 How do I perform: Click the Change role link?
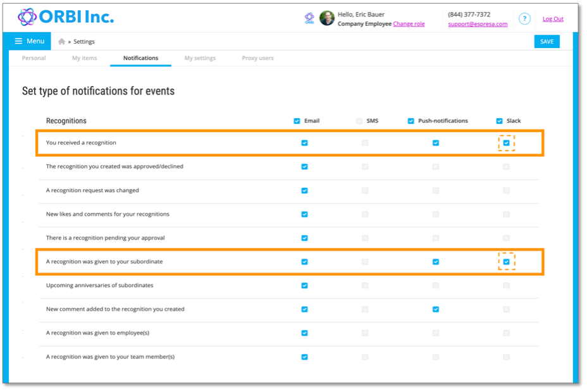click(x=409, y=24)
